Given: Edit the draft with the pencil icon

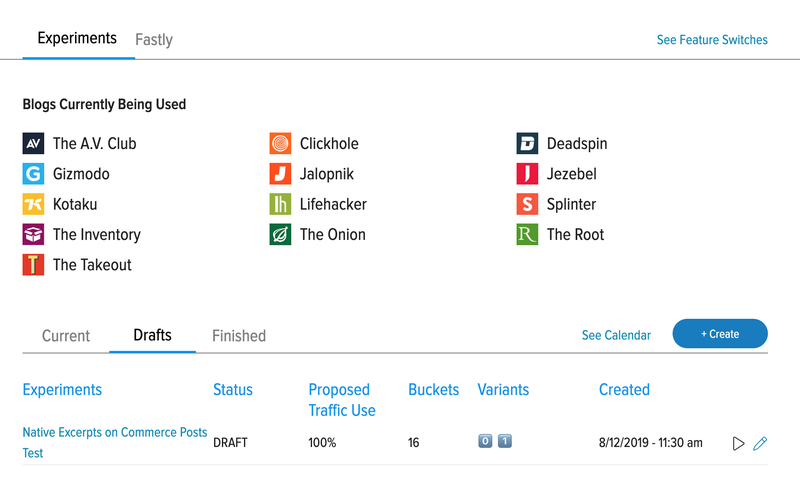Looking at the screenshot, I should [x=760, y=443].
